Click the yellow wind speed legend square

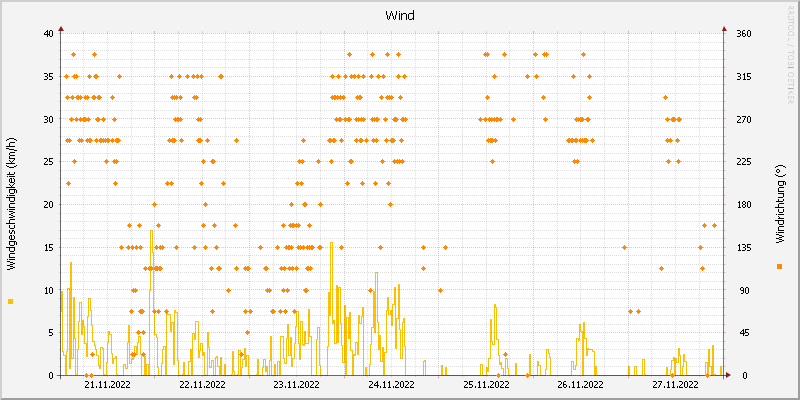tap(11, 302)
